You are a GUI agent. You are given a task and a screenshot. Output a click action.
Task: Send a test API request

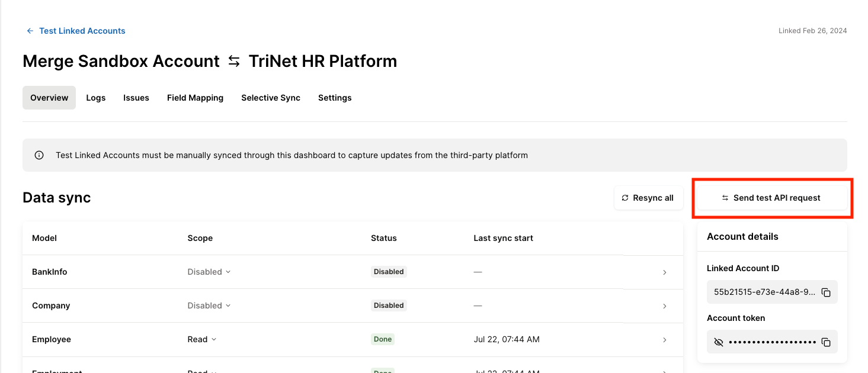(771, 198)
